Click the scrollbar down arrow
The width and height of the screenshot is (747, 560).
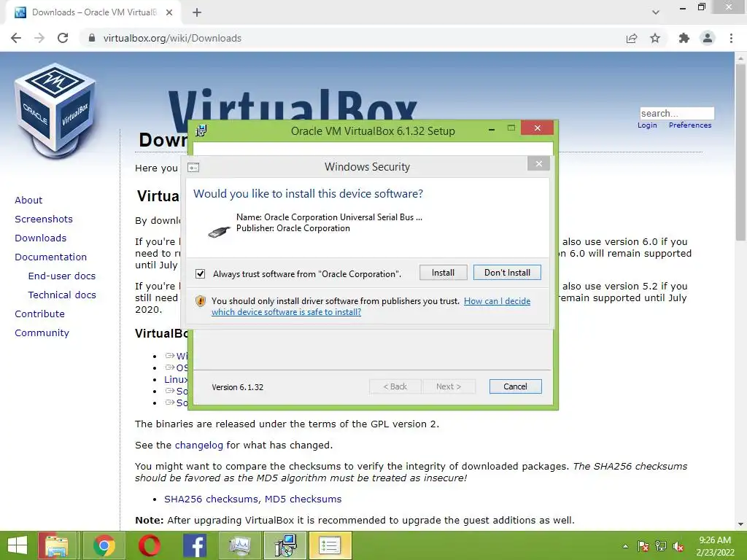click(x=740, y=524)
